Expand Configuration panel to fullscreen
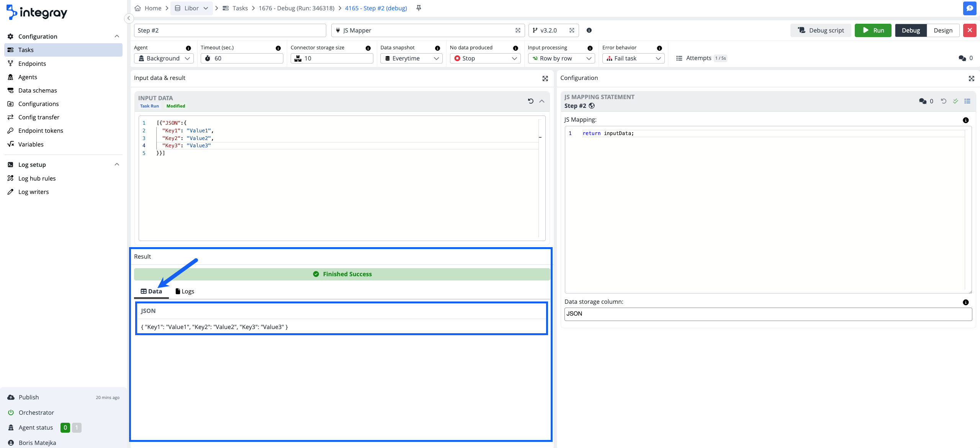 click(971, 78)
